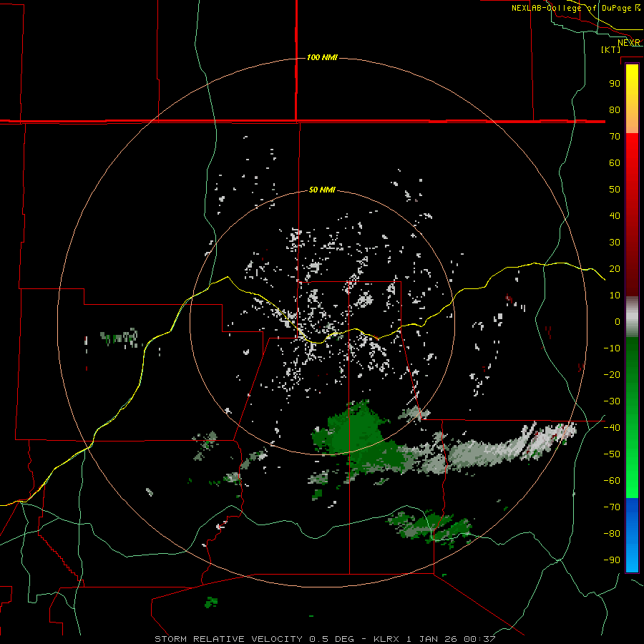Viewport: 644px width, 644px height.
Task: Click the gray zero-velocity segment of the color bar
Action: [x=632, y=317]
